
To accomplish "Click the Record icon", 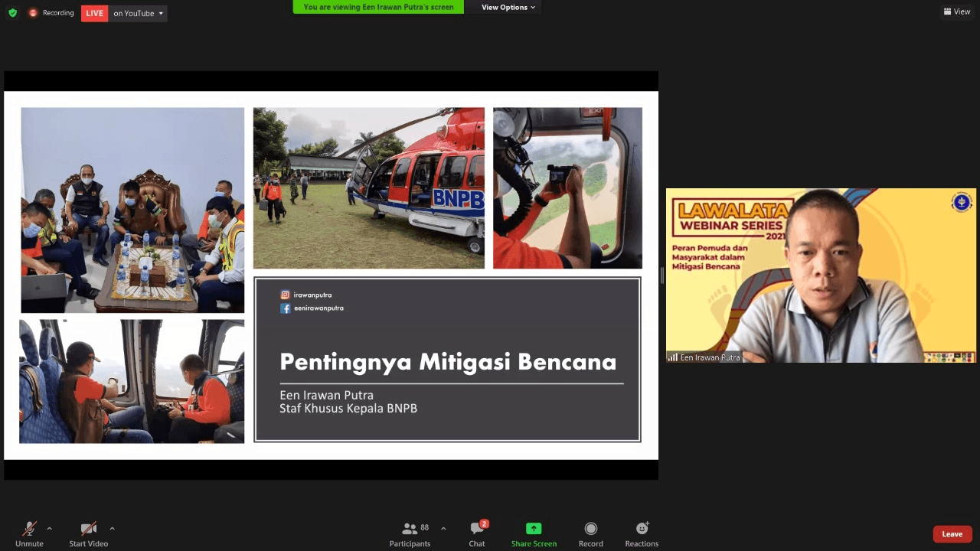I will click(590, 532).
